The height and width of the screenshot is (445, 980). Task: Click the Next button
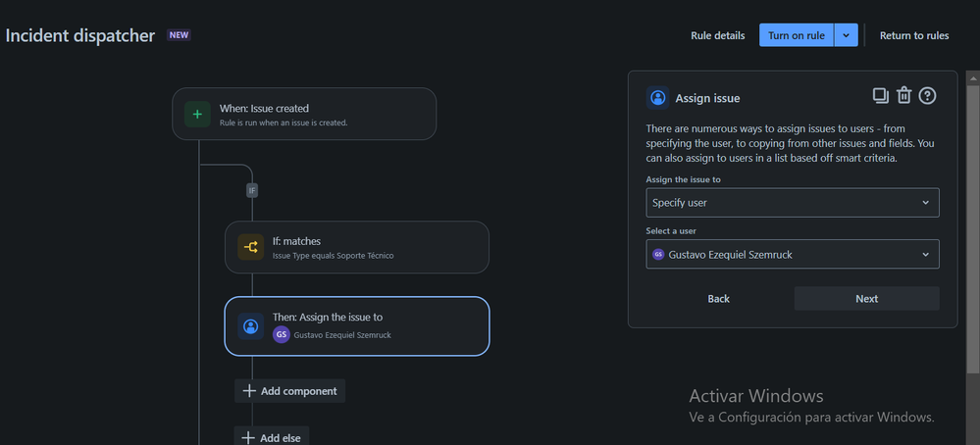(x=866, y=298)
